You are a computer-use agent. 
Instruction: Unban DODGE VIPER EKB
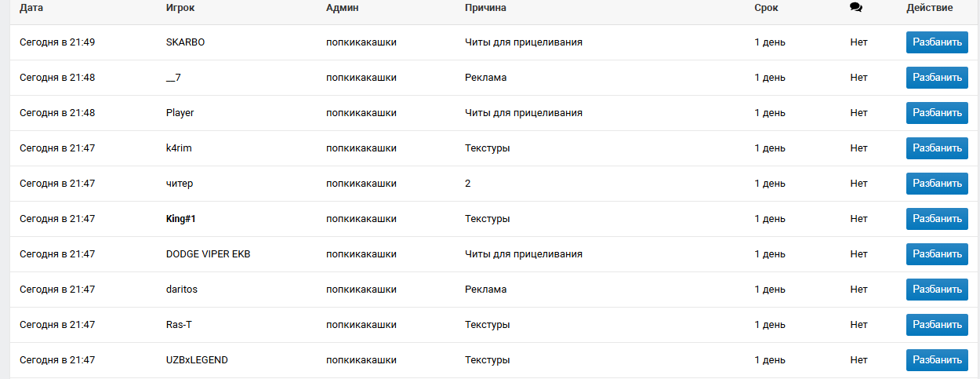coord(937,254)
